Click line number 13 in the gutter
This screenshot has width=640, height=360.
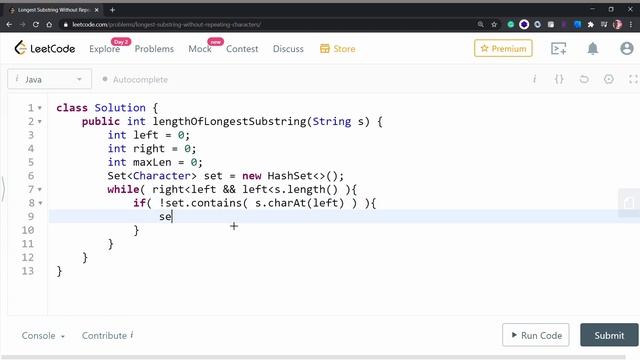[28, 271]
